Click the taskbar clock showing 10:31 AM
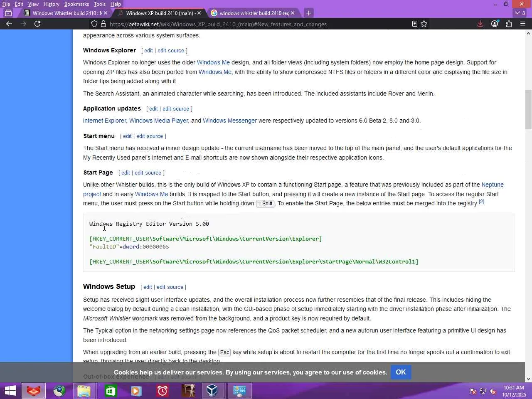Image resolution: width=532 pixels, height=399 pixels. point(514,391)
